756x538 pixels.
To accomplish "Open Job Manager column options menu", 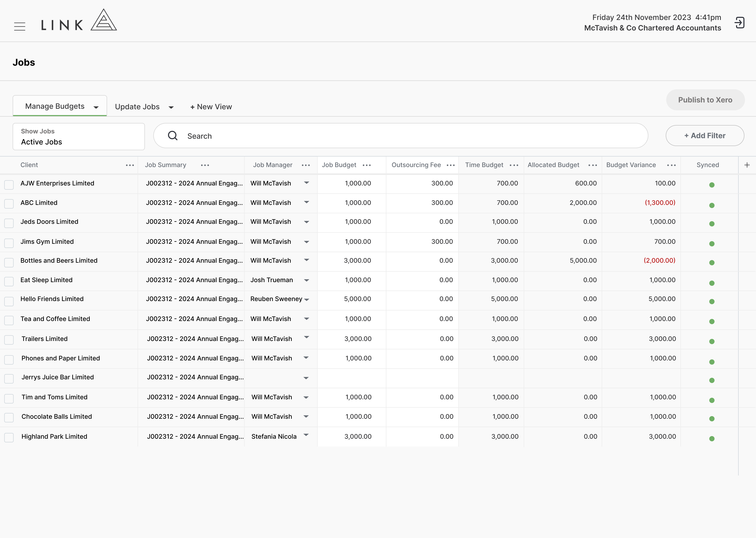I will tap(306, 165).
